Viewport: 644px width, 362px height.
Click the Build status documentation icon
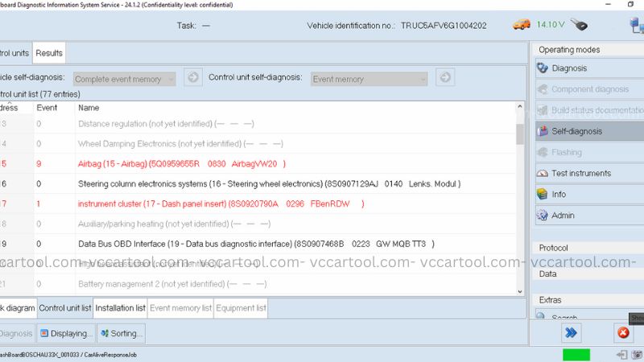(x=543, y=110)
